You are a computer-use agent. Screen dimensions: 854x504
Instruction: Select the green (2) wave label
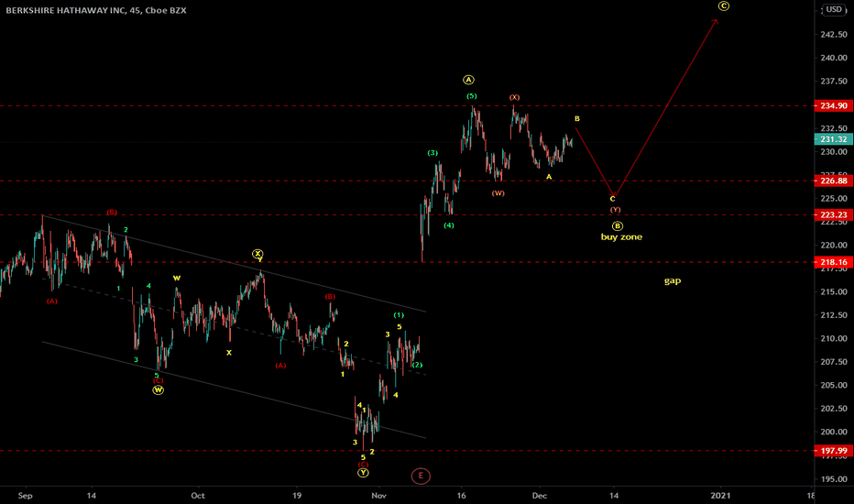tap(417, 365)
